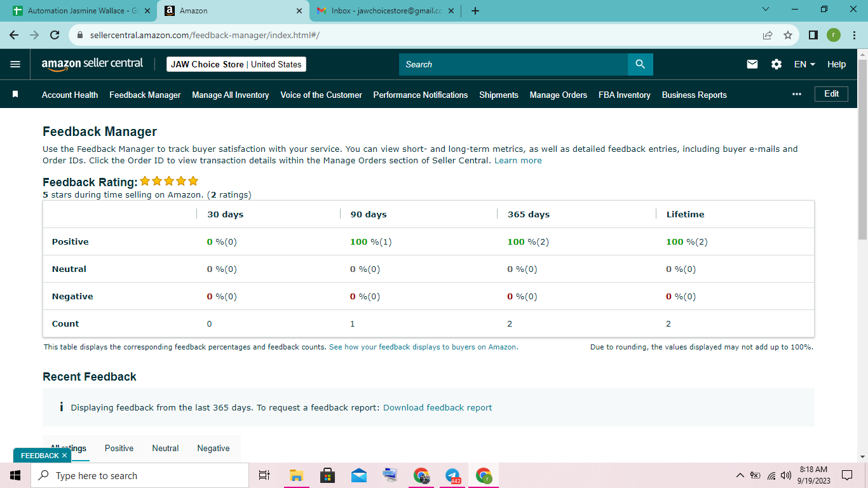
Task: Click the volume speaker icon in system tray
Action: coord(786,475)
